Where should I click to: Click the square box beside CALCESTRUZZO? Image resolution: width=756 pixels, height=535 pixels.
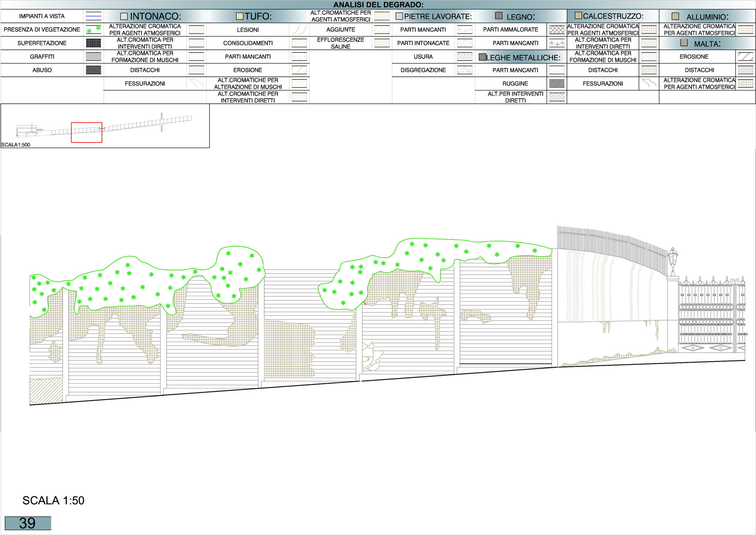(578, 16)
